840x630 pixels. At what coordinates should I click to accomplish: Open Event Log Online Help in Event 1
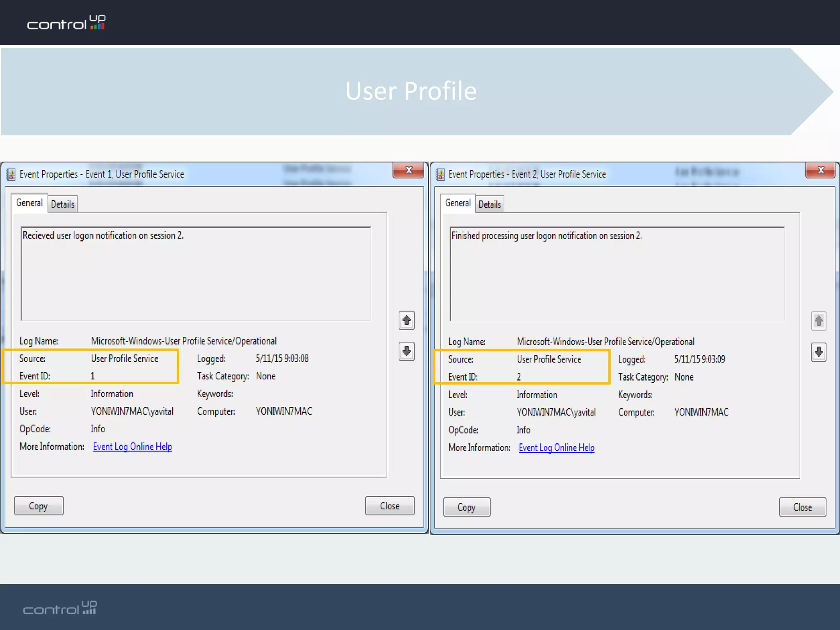(x=132, y=447)
